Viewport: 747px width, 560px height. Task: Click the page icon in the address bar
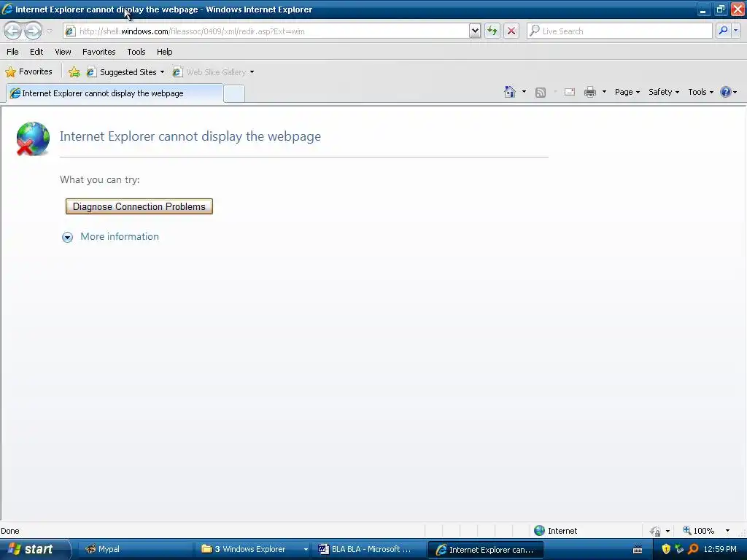[70, 31]
